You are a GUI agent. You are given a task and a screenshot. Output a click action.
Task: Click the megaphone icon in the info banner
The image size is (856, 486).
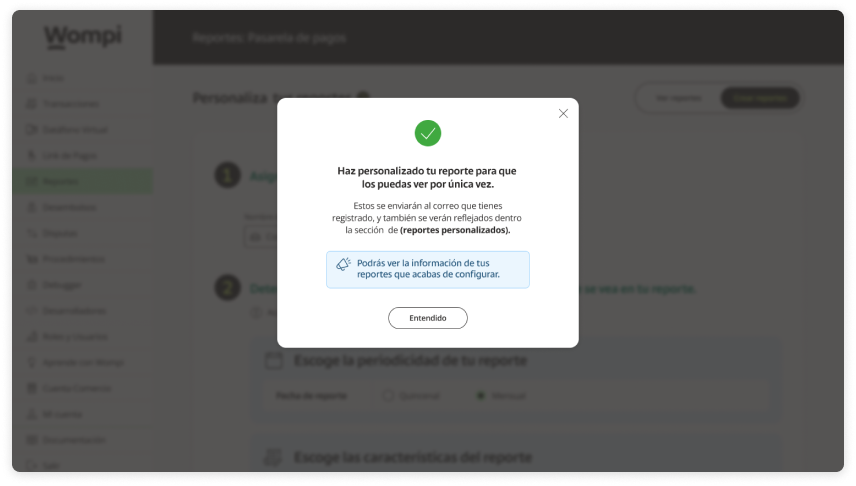(x=343, y=265)
